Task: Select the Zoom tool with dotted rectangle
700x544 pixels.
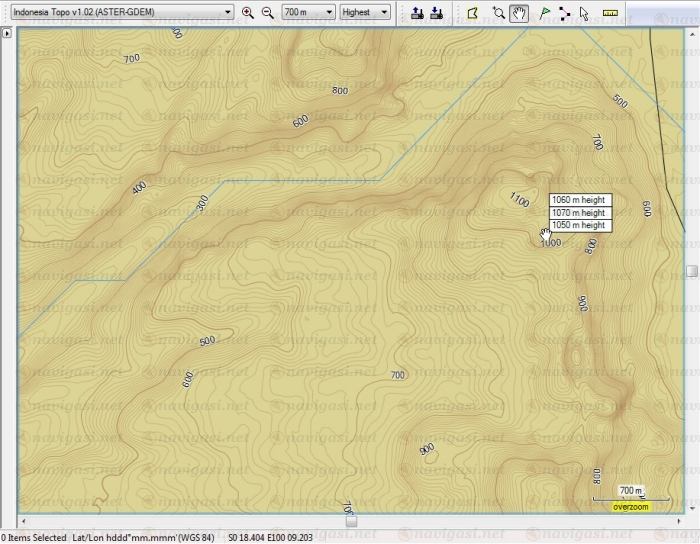Action: pos(498,13)
